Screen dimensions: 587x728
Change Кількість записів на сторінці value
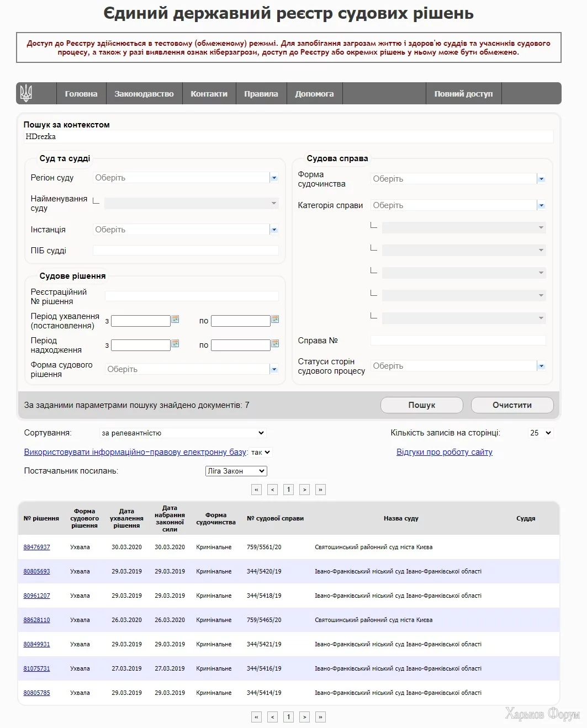(541, 433)
